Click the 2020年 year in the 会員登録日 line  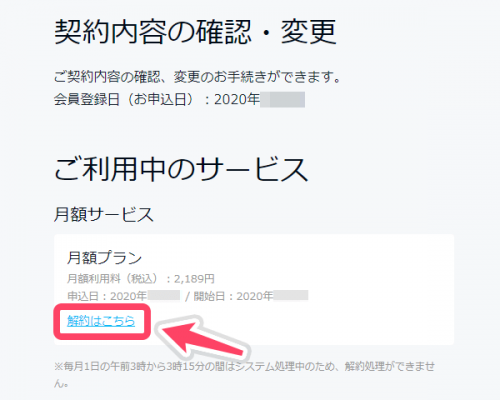coord(237,99)
